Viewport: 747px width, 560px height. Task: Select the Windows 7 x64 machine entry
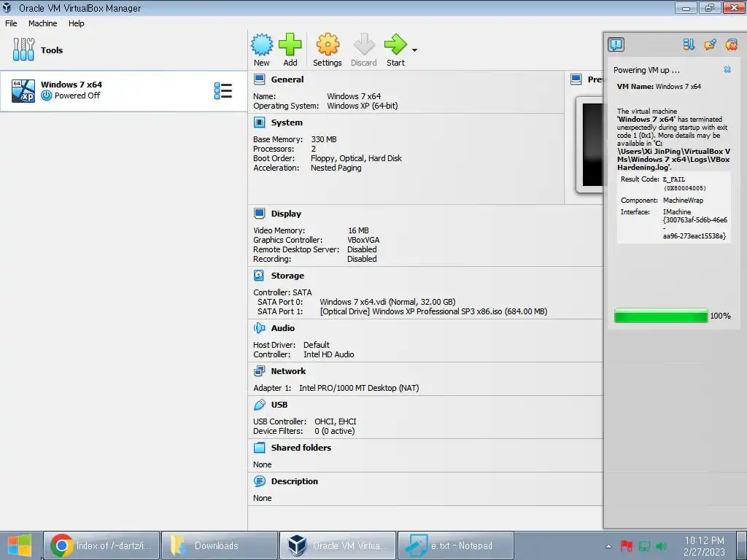[x=123, y=91]
